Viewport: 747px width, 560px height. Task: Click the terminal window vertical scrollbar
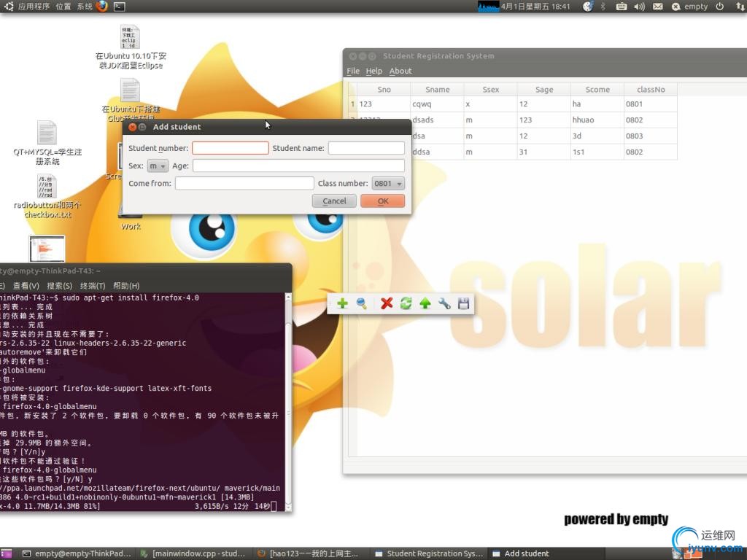point(287,402)
